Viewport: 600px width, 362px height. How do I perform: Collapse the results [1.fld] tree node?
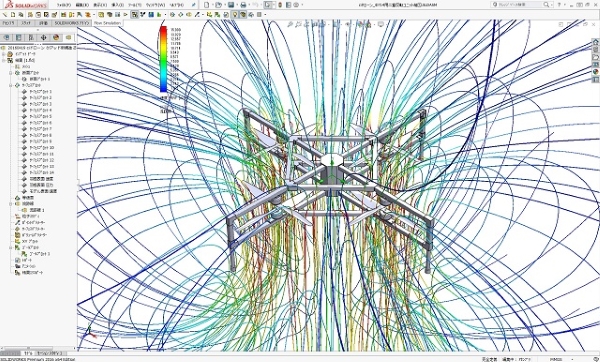tap(4, 60)
